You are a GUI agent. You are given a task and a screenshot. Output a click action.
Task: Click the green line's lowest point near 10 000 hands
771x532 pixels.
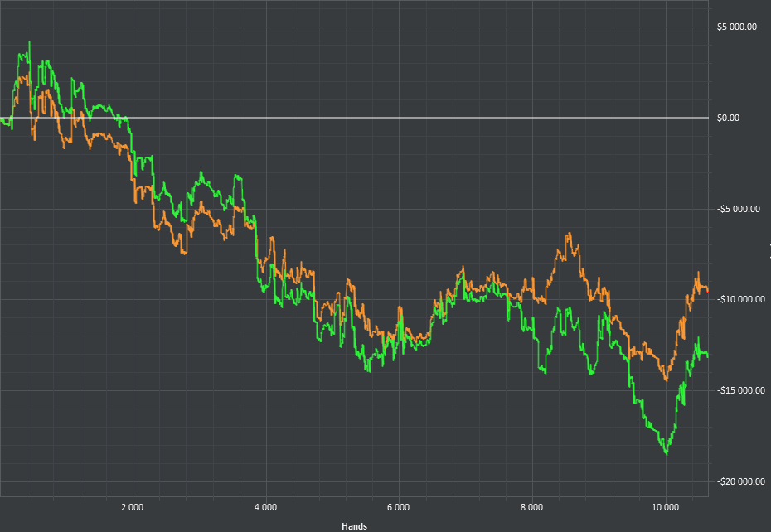tap(667, 454)
